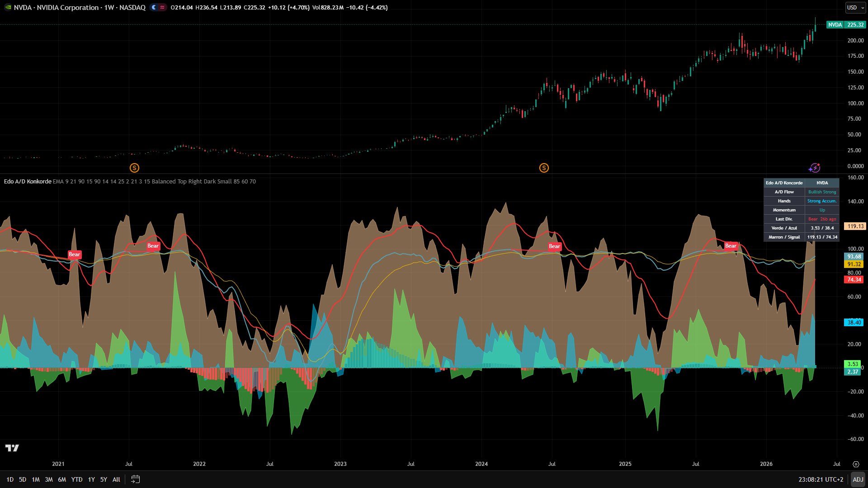
Task: Click the 'Edo A/D Koncorde' table header cell
Action: 784,183
